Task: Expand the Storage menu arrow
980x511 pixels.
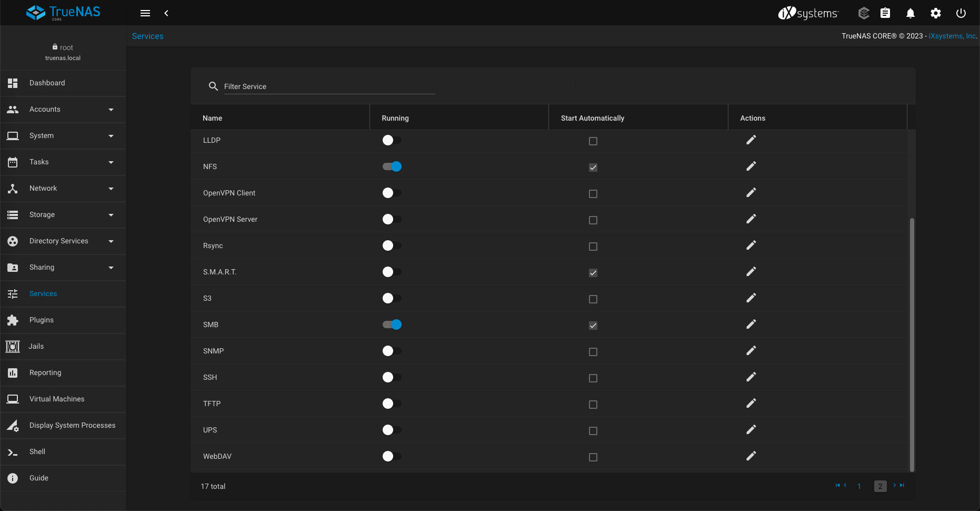Action: [111, 215]
